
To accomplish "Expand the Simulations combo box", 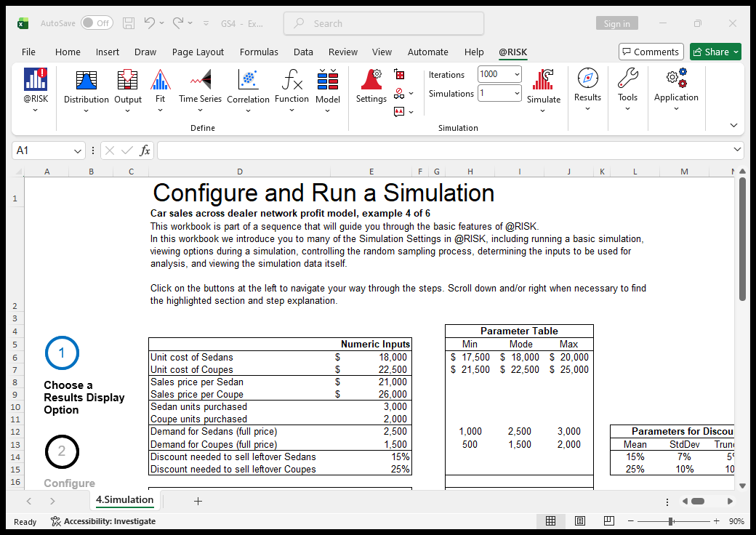I will tap(517, 93).
